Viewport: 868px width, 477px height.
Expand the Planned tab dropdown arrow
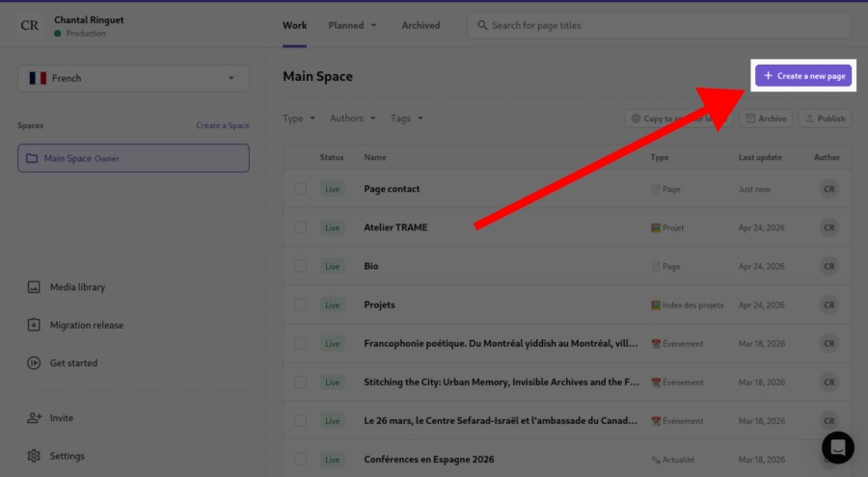pyautogui.click(x=373, y=25)
